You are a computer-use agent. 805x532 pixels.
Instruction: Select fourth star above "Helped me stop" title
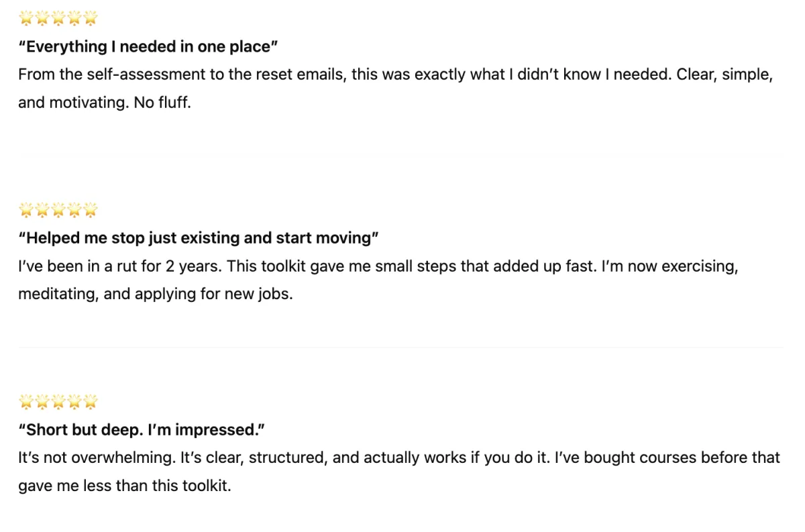click(74, 210)
